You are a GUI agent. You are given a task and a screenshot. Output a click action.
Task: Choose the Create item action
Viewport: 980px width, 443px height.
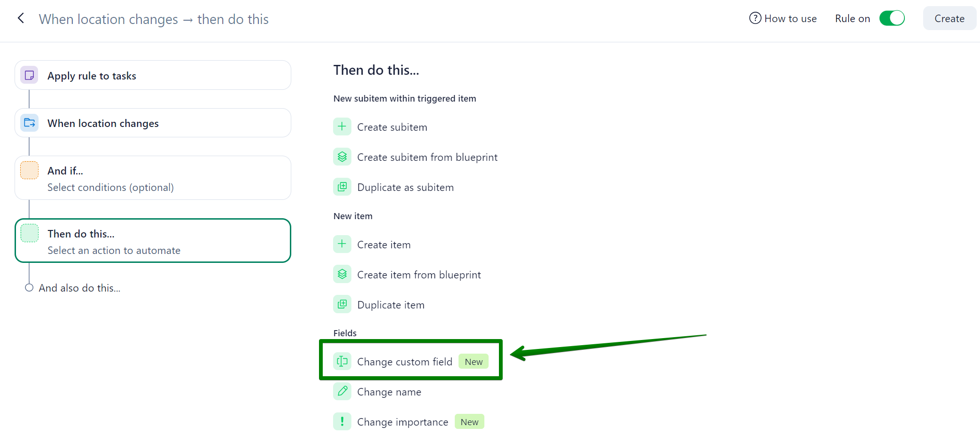coord(383,245)
